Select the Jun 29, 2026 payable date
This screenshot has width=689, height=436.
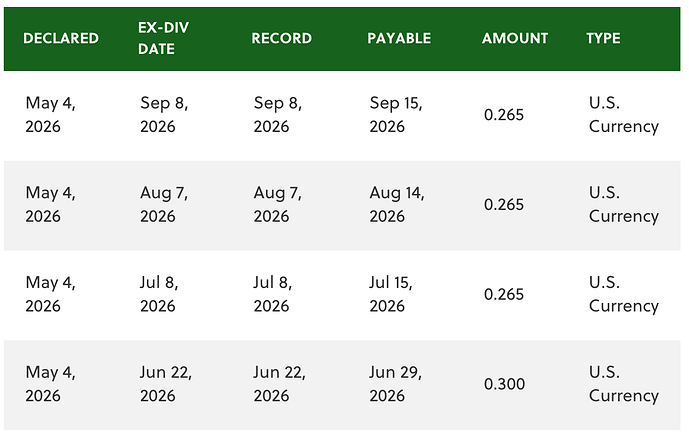pyautogui.click(x=395, y=384)
